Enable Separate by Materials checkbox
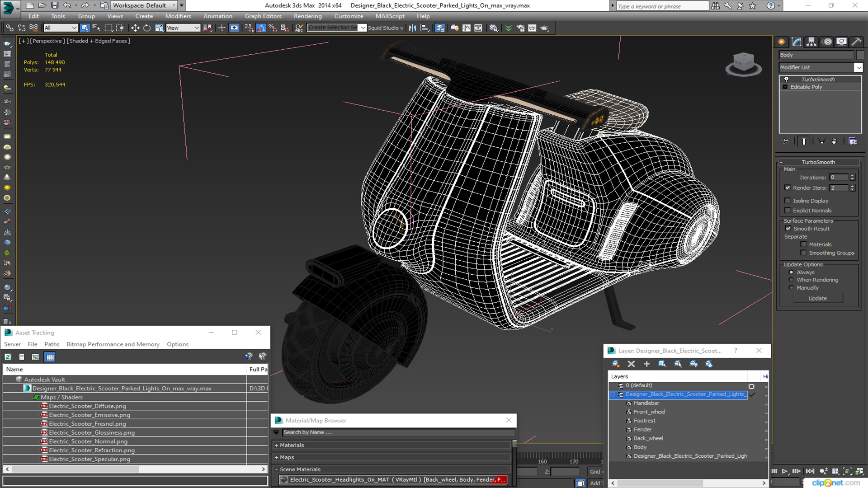This screenshot has height=488, width=868. point(803,244)
